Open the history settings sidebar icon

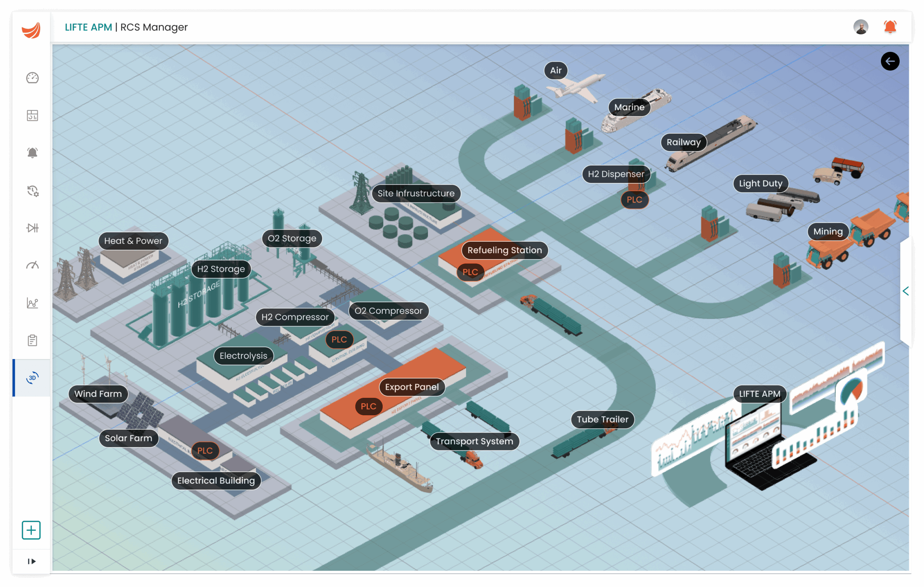[x=32, y=191]
